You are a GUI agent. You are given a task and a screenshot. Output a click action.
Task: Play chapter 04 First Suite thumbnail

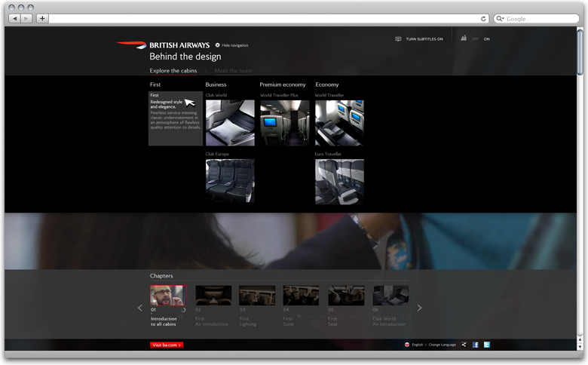pyautogui.click(x=301, y=295)
